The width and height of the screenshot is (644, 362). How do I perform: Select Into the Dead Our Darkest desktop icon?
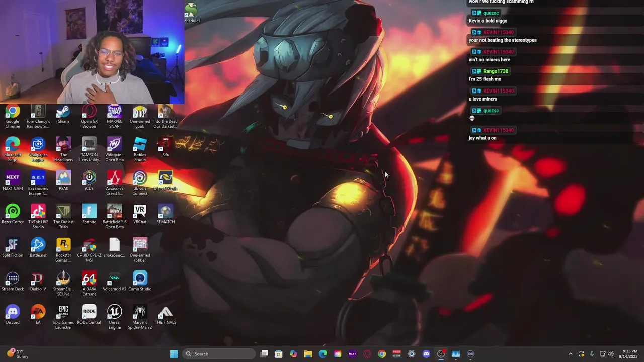pos(166,117)
